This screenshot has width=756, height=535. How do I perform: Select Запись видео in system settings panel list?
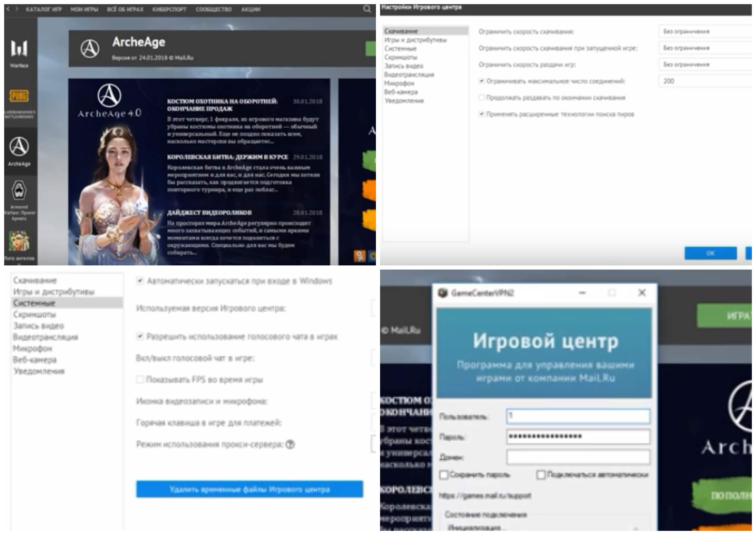[38, 326]
